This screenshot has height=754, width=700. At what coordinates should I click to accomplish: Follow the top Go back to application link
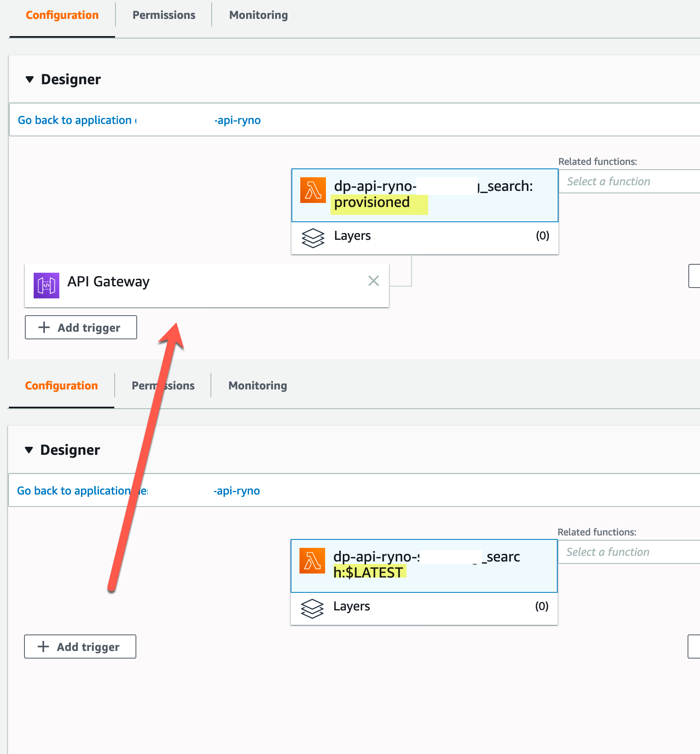75,120
